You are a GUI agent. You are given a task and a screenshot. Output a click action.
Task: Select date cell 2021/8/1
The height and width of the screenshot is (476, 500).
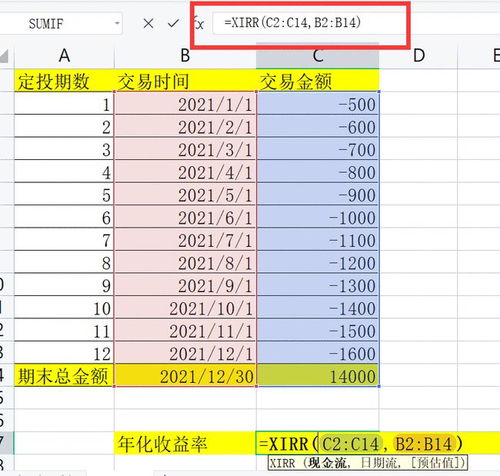(x=185, y=262)
